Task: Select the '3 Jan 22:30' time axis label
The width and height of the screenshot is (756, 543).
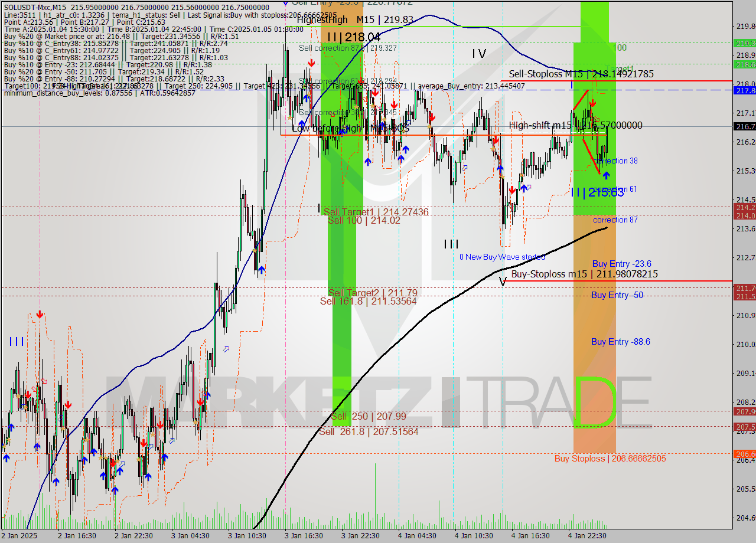Action: pos(360,536)
